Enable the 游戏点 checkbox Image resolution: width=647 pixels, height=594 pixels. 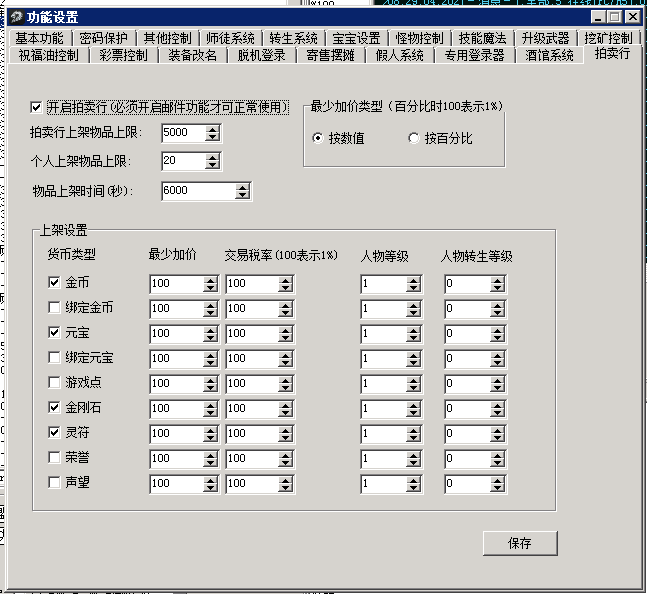click(54, 382)
